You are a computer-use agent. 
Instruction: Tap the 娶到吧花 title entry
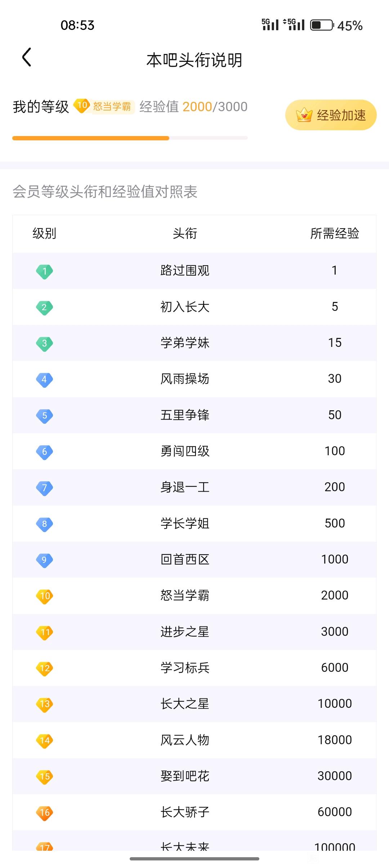click(185, 776)
